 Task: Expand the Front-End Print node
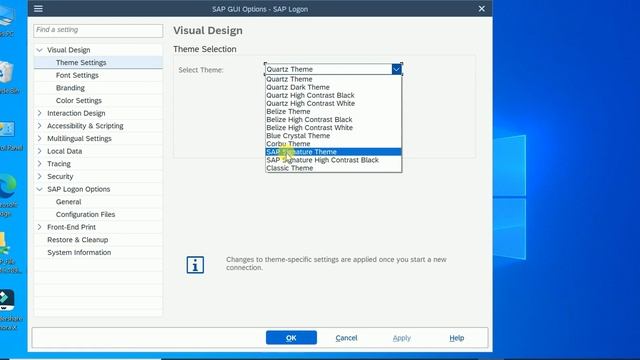[x=39, y=227]
